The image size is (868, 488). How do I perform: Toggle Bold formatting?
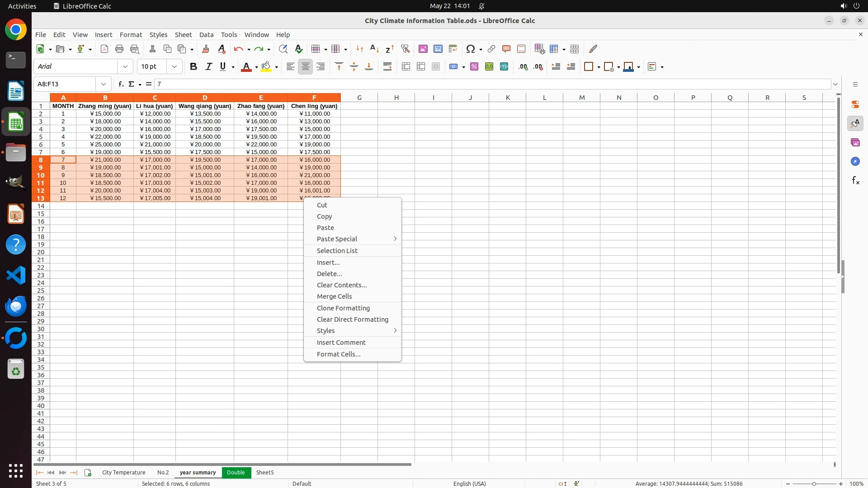click(x=193, y=66)
